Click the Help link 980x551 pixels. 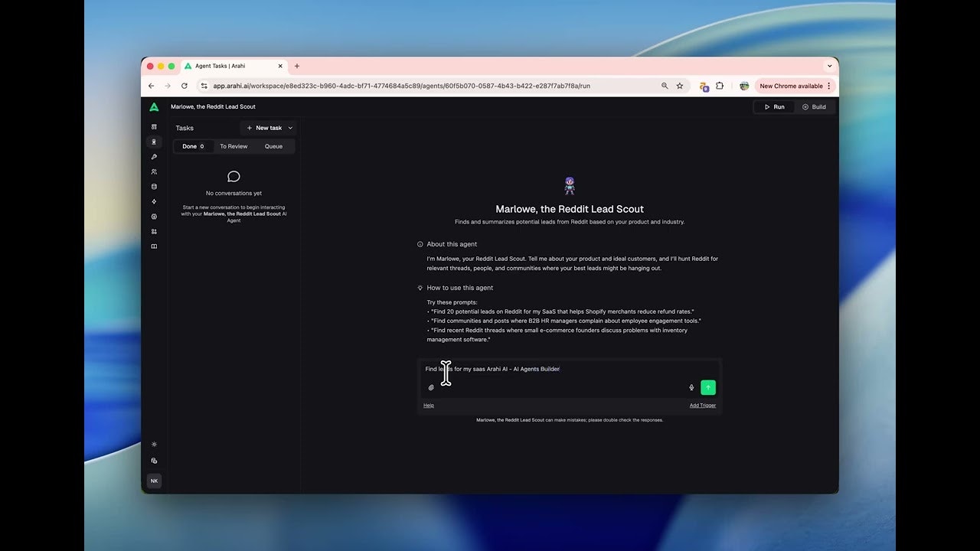(x=429, y=406)
